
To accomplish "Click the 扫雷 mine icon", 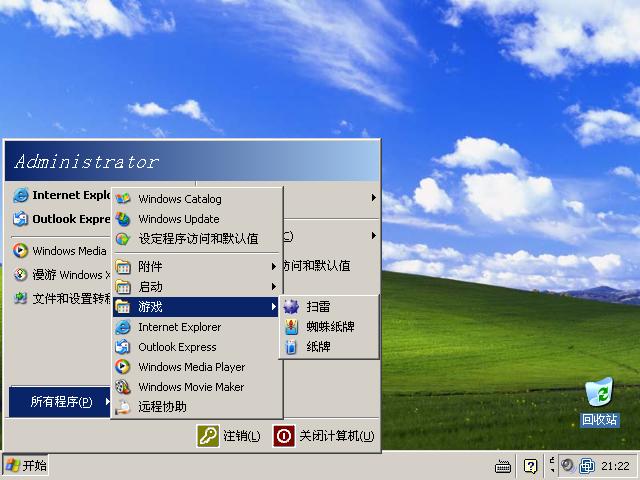I will point(291,307).
